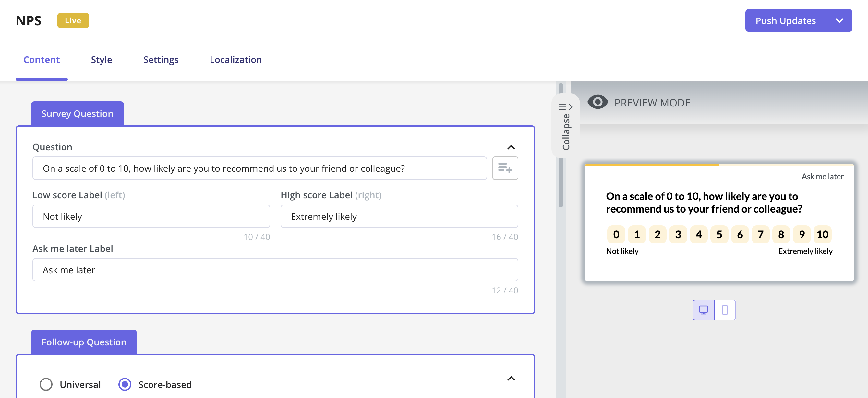Image resolution: width=868 pixels, height=398 pixels.
Task: Select the Universal radio option
Action: (x=46, y=384)
